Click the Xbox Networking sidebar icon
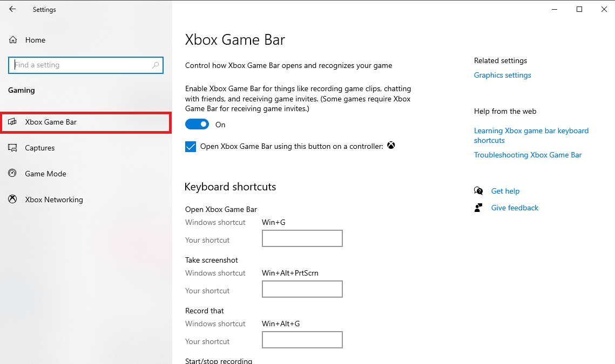This screenshot has height=364, width=615. 12,199
